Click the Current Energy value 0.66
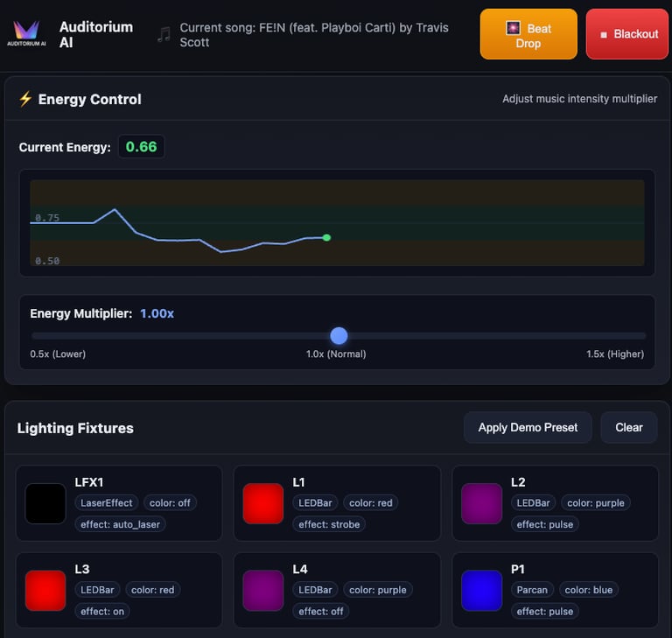The image size is (672, 638). [x=142, y=147]
